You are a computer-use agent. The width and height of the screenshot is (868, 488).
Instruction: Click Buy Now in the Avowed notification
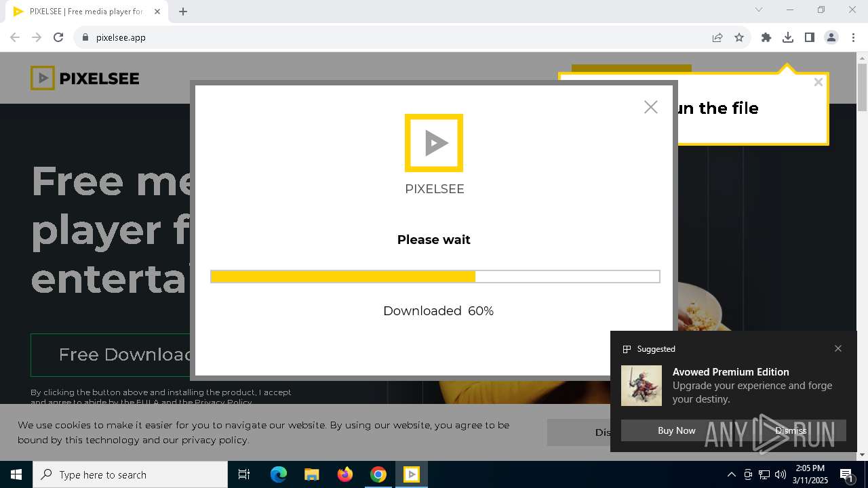pyautogui.click(x=677, y=430)
